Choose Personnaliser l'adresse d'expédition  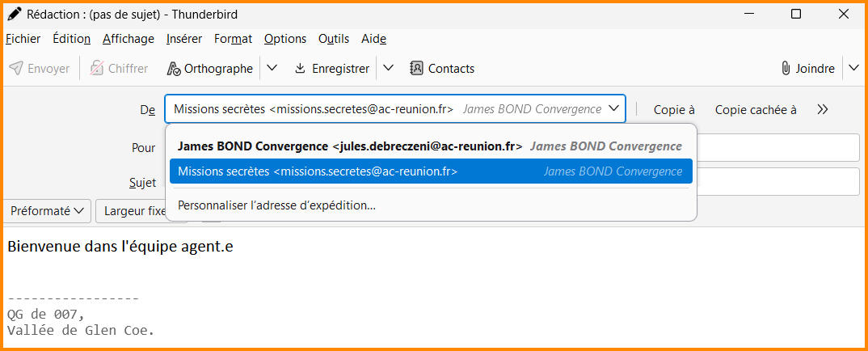276,205
